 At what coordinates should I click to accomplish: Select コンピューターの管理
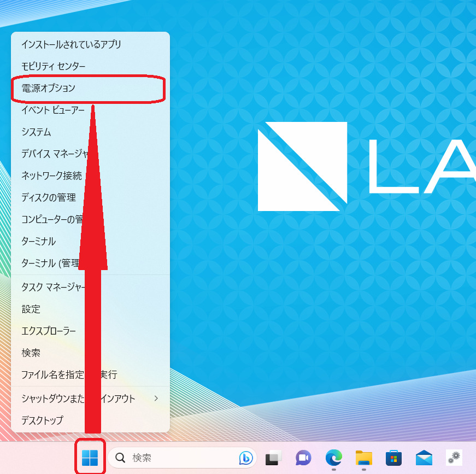pos(91,219)
